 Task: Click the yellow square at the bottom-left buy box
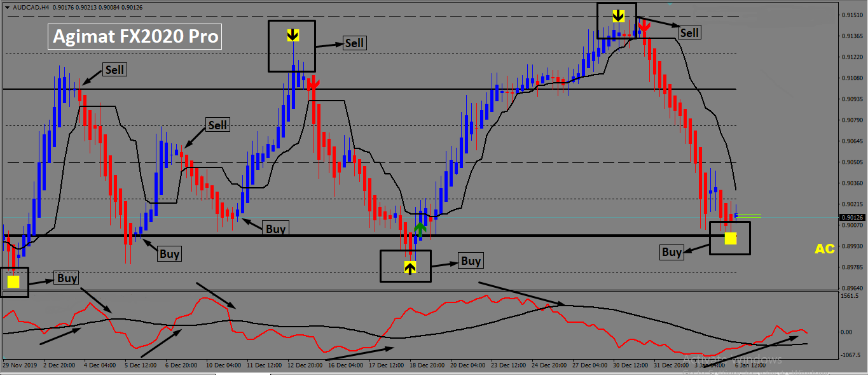[x=14, y=281]
